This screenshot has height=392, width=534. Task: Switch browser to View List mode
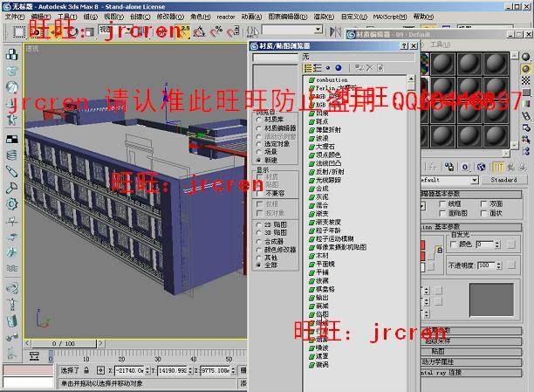308,68
